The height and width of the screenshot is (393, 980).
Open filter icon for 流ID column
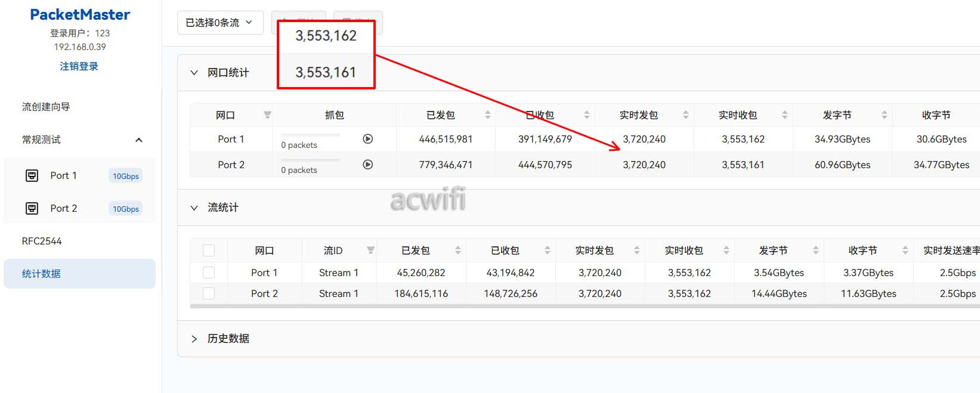pos(370,250)
